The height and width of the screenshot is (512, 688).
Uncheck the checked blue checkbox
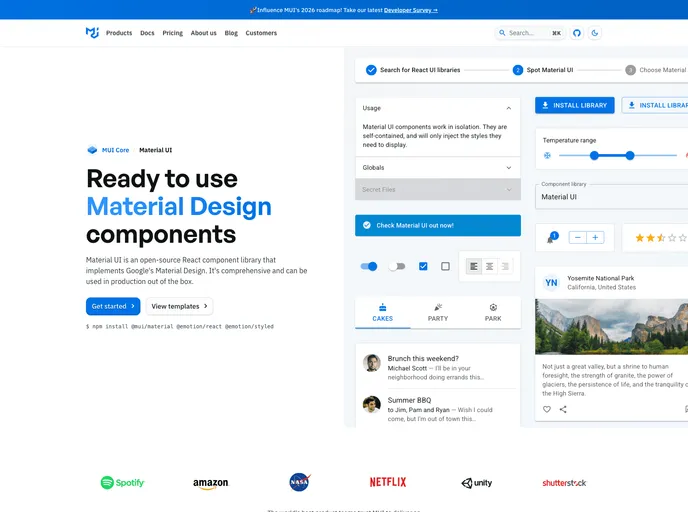coord(423,266)
